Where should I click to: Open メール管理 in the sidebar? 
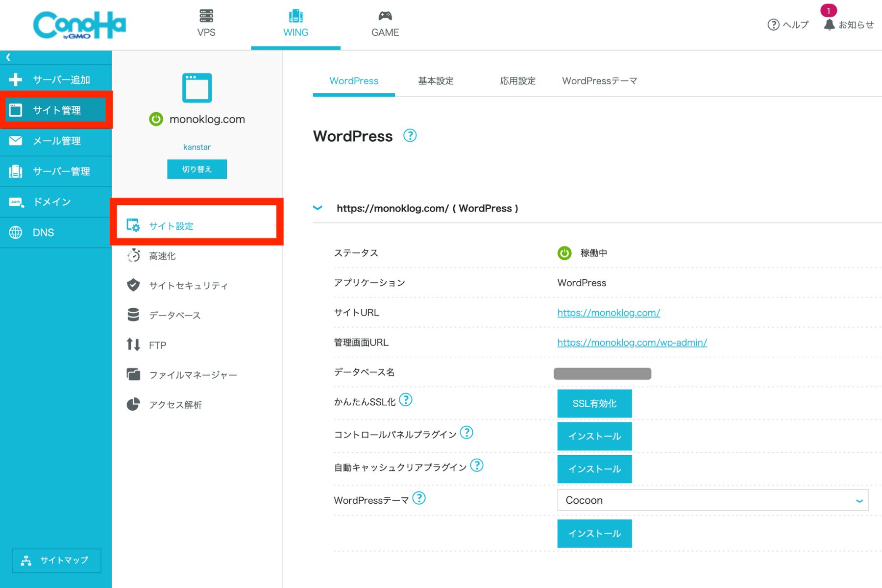pos(56,141)
